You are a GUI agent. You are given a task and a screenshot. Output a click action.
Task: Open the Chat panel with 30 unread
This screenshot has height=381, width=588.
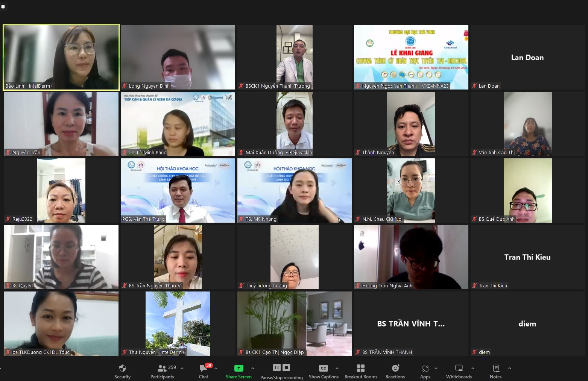click(x=204, y=371)
